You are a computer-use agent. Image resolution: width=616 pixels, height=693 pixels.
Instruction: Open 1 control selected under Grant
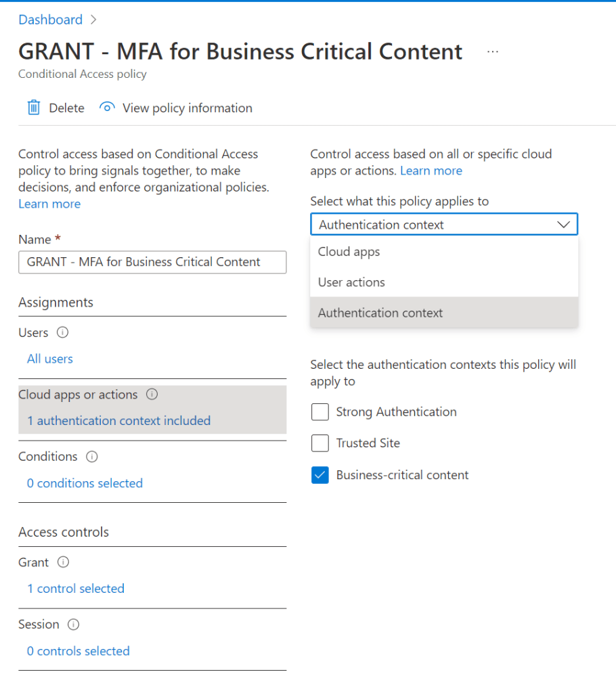coord(76,588)
